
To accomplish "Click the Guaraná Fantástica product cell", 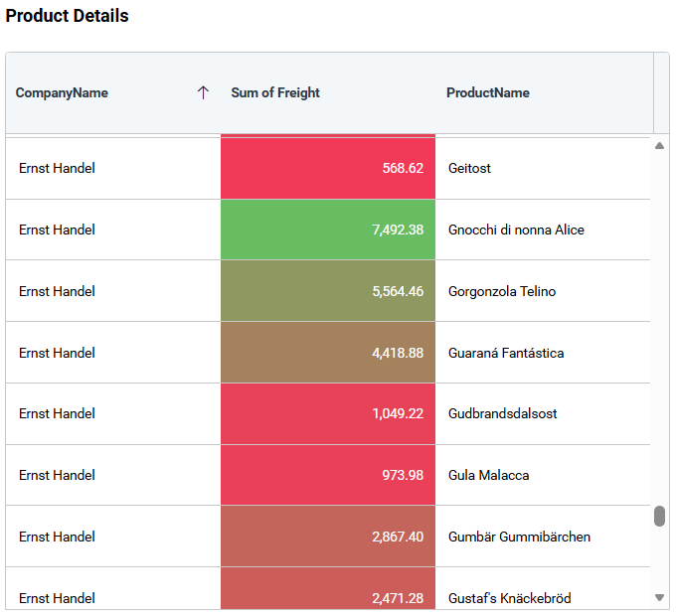I will point(506,353).
